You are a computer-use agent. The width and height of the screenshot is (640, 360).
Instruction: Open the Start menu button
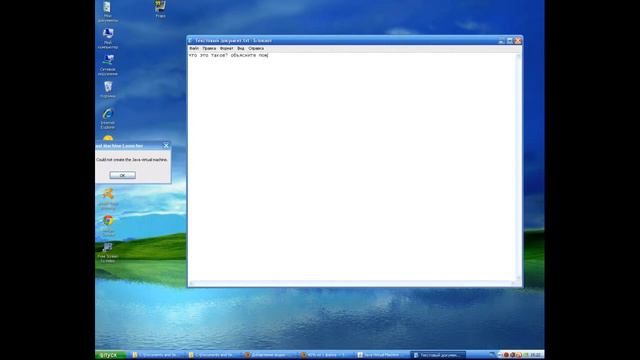111,355
